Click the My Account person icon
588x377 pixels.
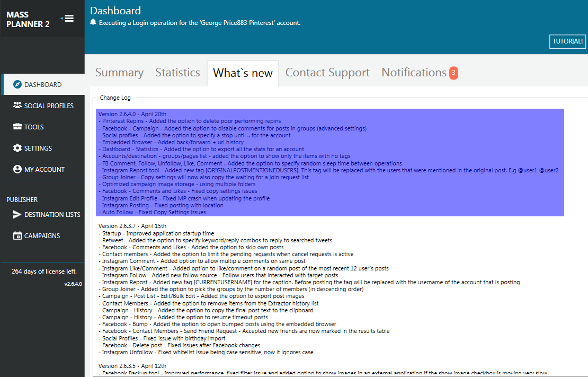point(17,169)
